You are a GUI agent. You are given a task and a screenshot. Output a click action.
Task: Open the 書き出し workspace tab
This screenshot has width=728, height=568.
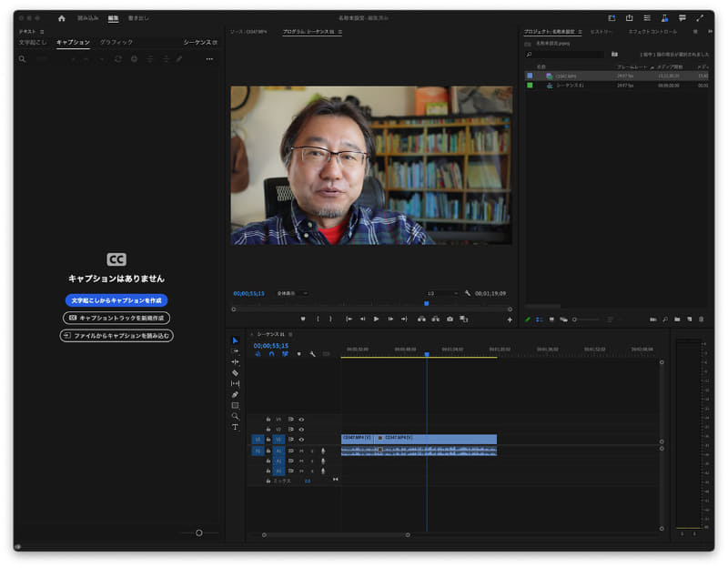click(139, 18)
